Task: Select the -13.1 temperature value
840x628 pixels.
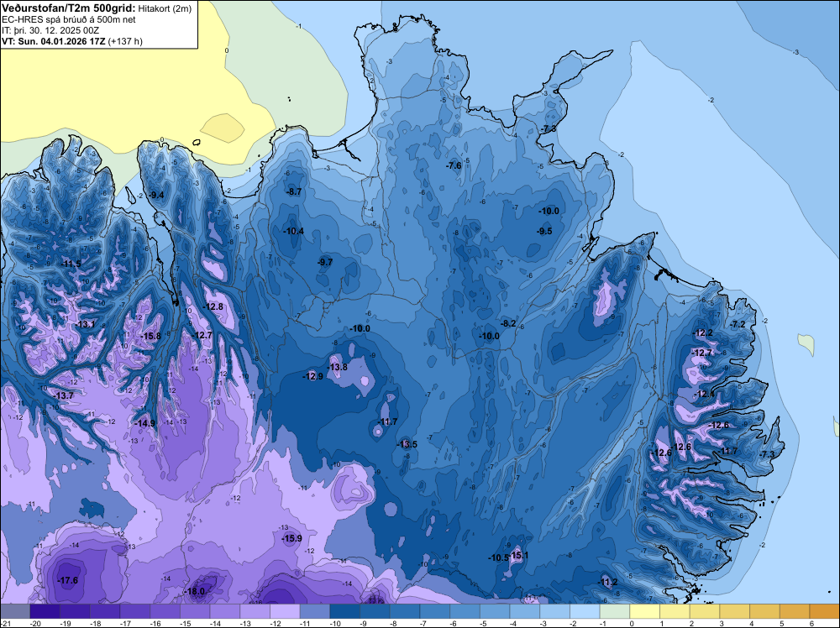Action: click(x=85, y=324)
